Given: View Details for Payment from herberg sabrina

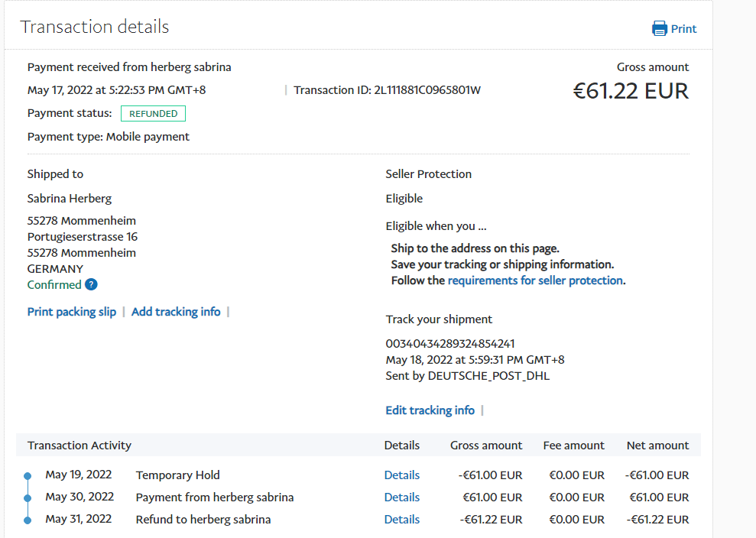Looking at the screenshot, I should [401, 497].
